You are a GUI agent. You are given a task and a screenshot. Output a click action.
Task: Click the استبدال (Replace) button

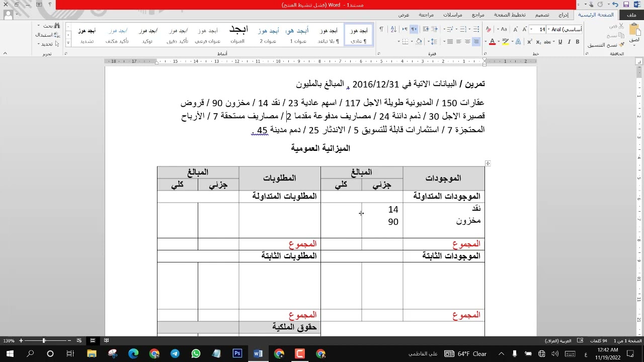47,35
